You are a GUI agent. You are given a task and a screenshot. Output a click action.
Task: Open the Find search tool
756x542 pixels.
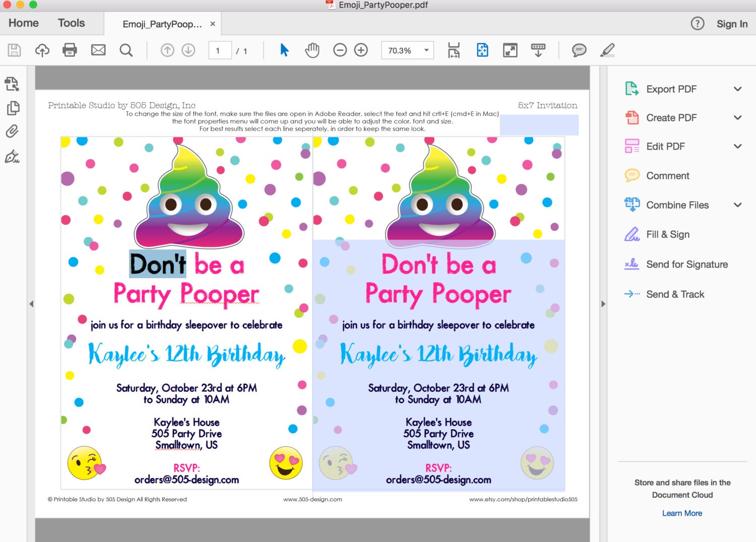(x=126, y=50)
